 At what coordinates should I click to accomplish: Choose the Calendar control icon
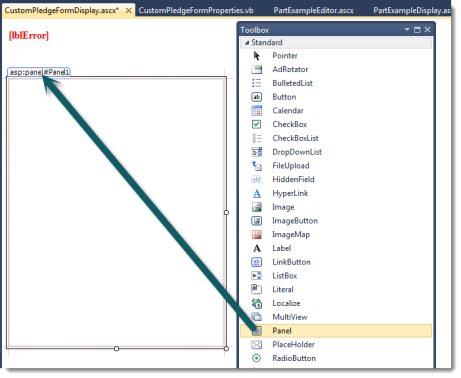coord(257,110)
